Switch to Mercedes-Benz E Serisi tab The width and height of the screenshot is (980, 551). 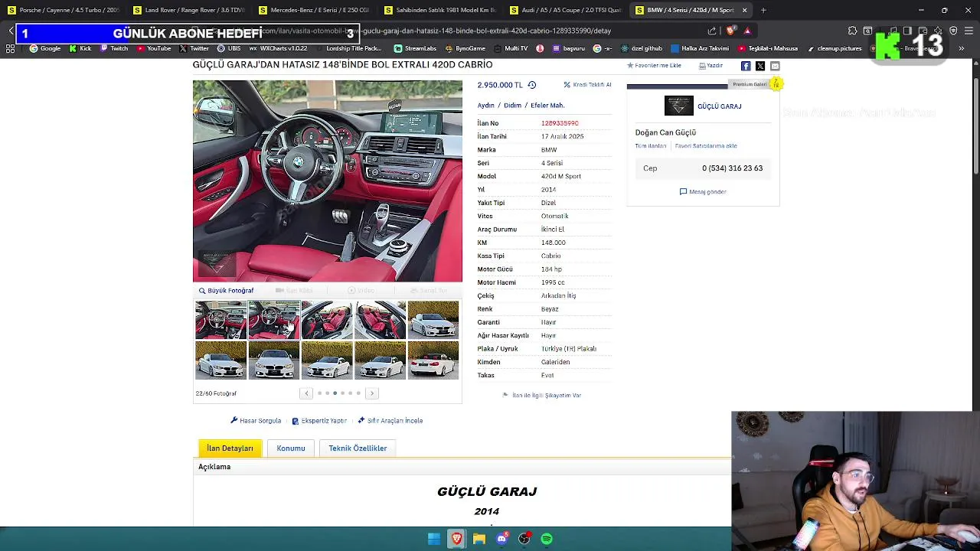click(x=314, y=10)
